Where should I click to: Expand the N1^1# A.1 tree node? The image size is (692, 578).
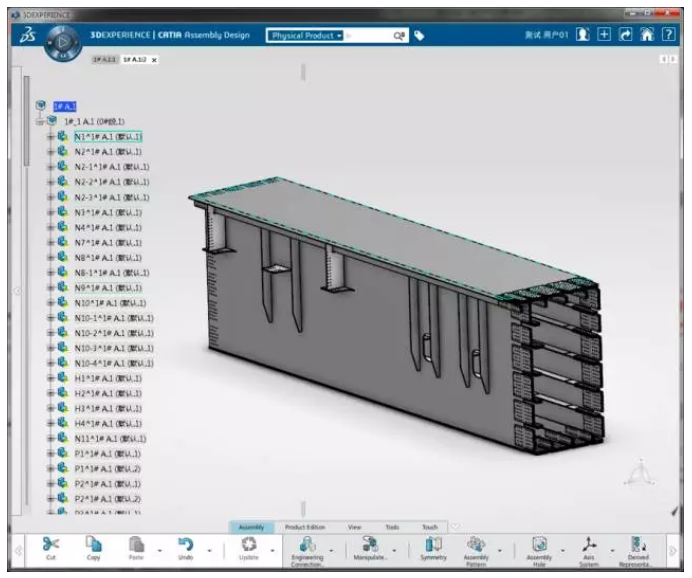[50, 137]
